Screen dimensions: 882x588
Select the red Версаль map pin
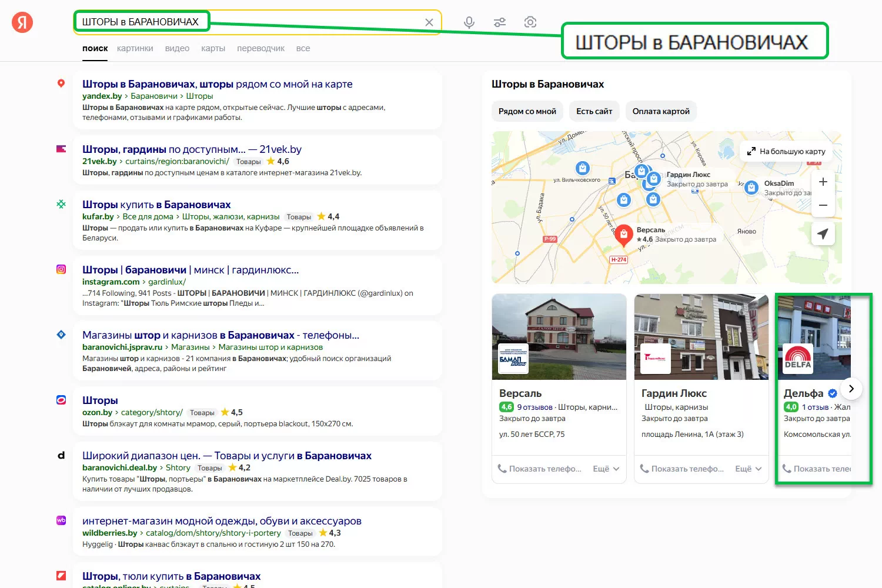(x=623, y=236)
